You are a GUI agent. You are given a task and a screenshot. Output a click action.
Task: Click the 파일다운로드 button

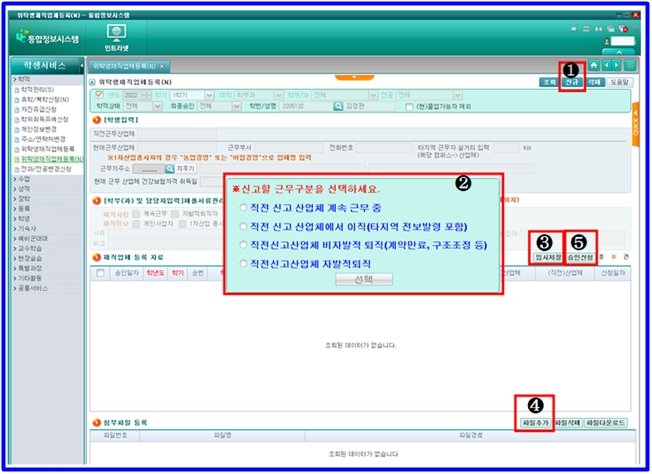click(605, 422)
